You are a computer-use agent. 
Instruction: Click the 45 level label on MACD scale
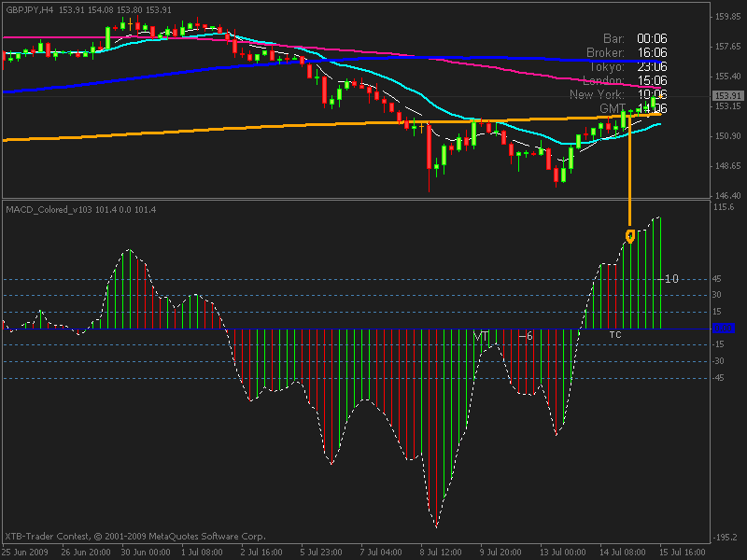pyautogui.click(x=717, y=279)
